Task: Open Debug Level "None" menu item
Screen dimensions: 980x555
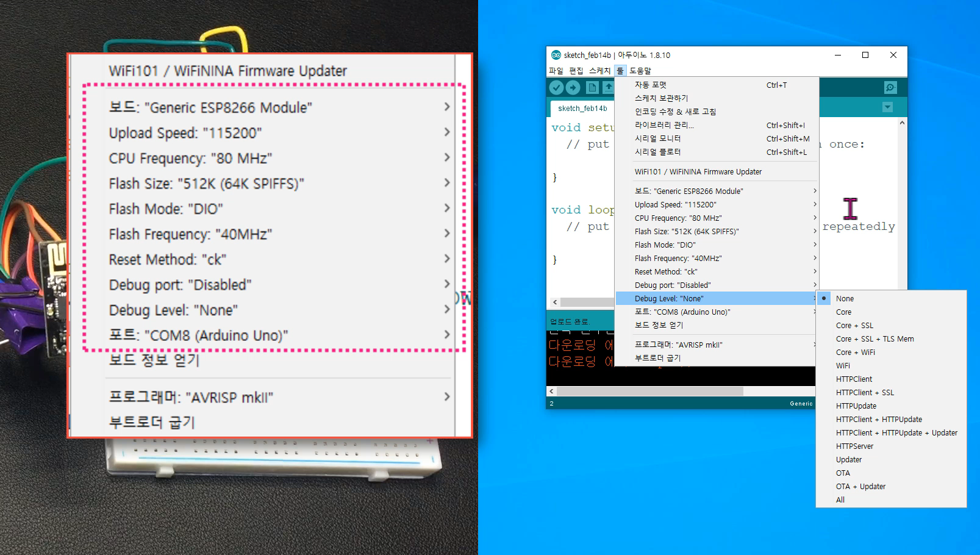Action: (717, 298)
